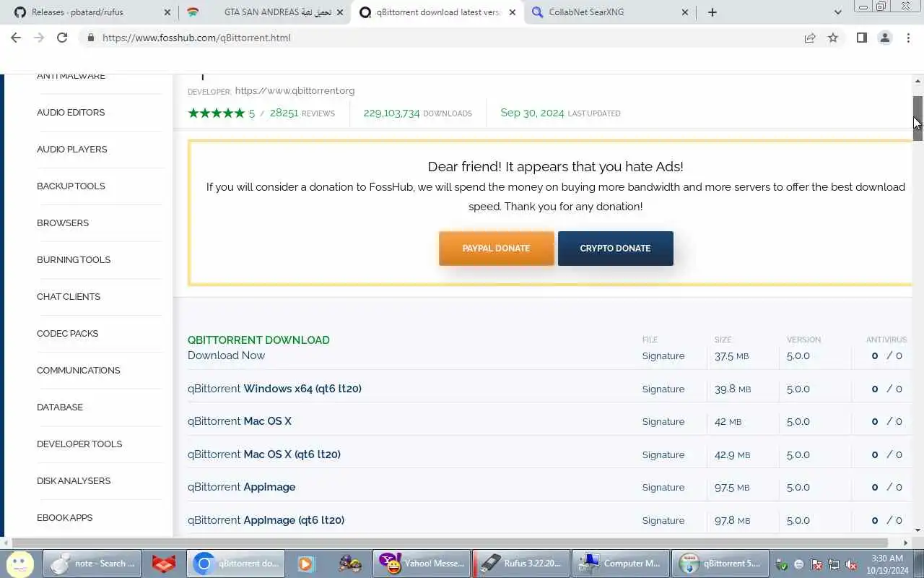Bookmark this page with the star icon
This screenshot has width=924, height=578.
[x=833, y=38]
